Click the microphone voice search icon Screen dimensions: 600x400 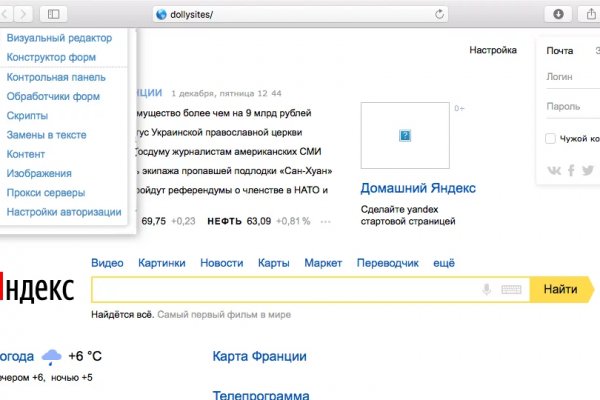pos(487,290)
